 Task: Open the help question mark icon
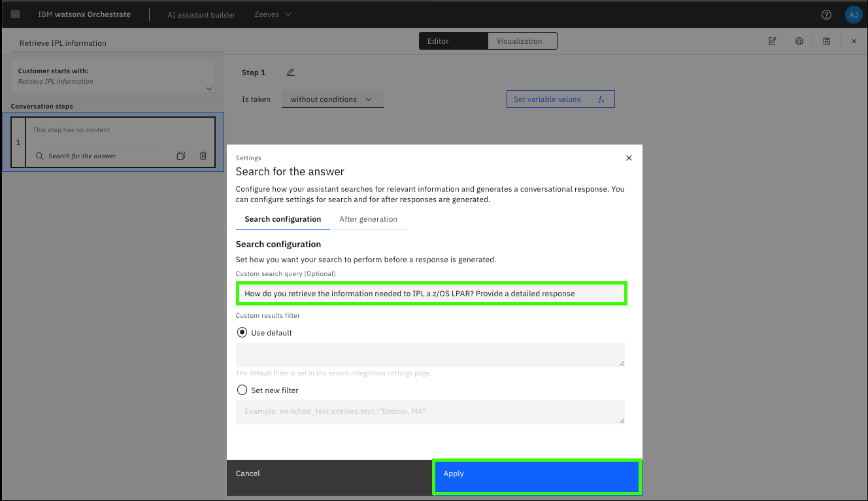pos(826,14)
